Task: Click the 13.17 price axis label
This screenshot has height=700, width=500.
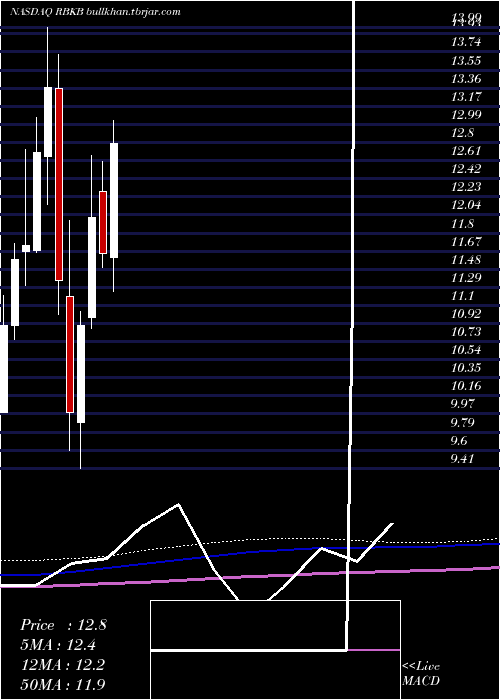Action: pyautogui.click(x=466, y=96)
